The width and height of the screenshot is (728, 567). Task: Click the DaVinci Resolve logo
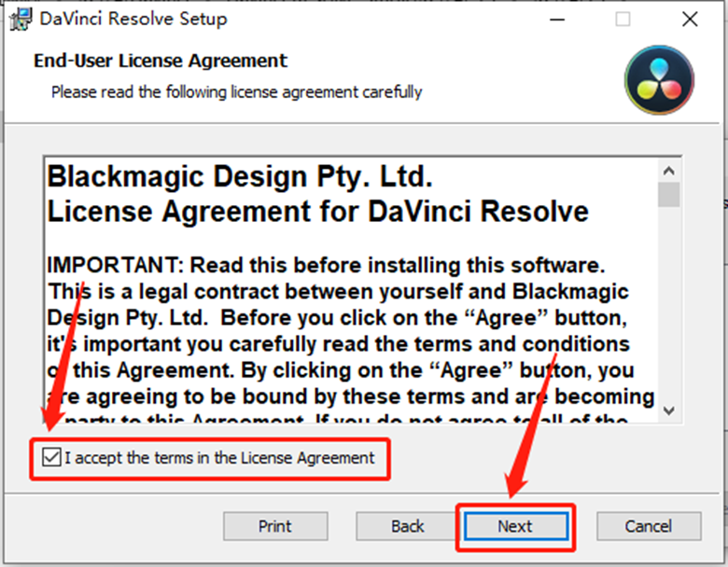659,79
